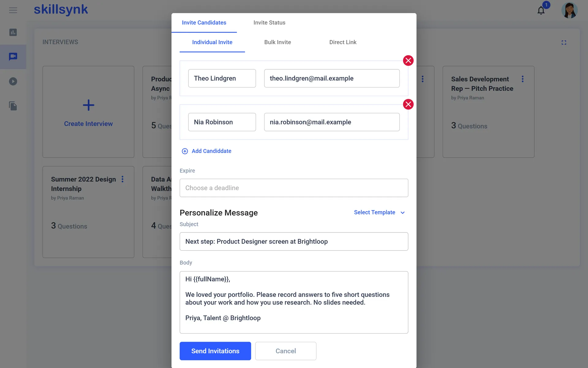
Task: Open the Summer 2022 Design Internship card
Action: (88, 212)
